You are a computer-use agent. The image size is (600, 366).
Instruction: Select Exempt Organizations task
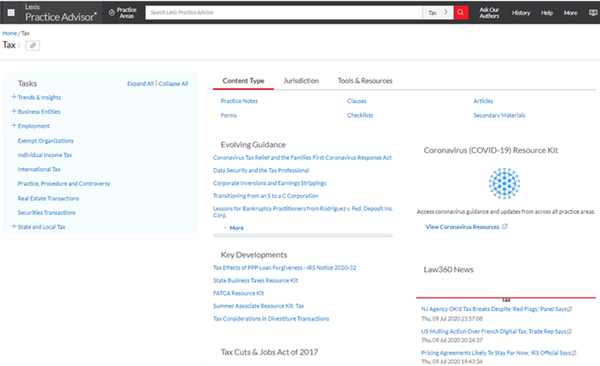(46, 141)
